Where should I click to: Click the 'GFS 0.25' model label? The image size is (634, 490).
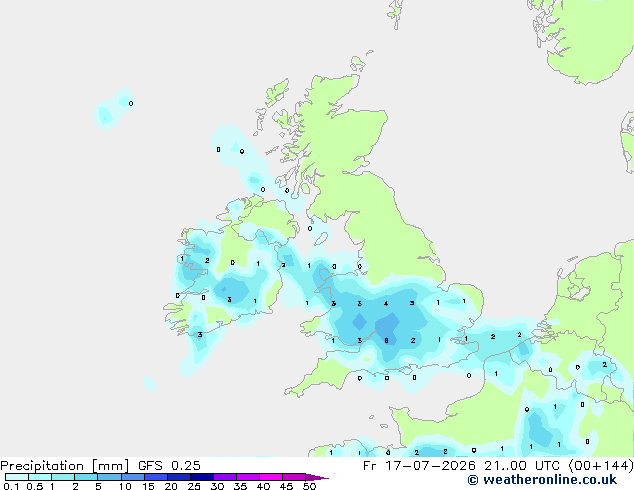[169, 466]
